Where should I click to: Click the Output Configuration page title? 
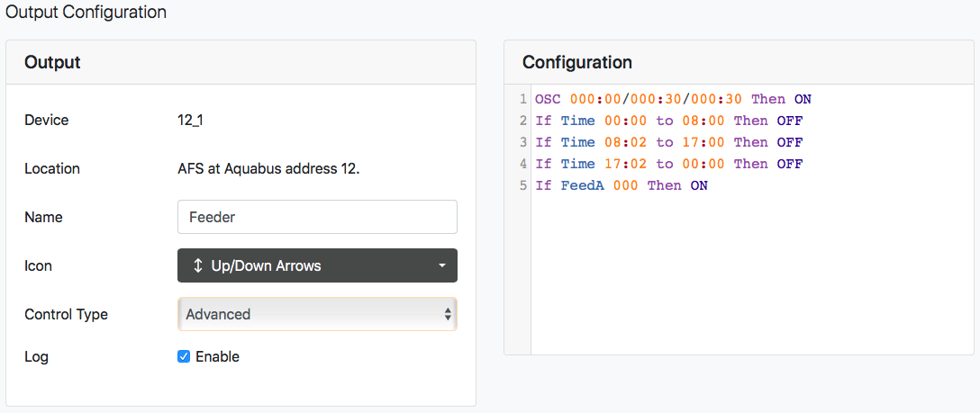86,12
